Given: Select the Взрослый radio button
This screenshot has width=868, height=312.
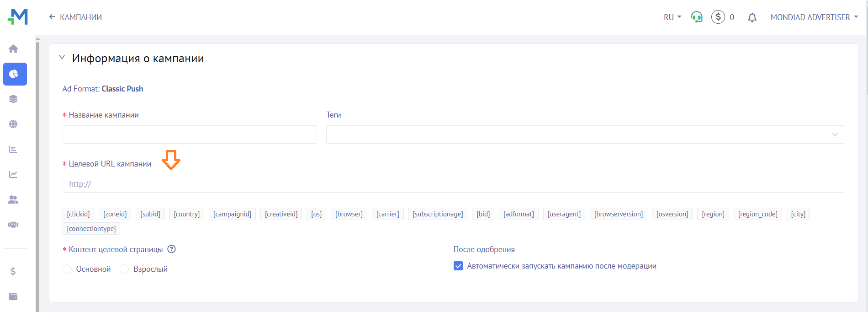Looking at the screenshot, I should tap(124, 269).
